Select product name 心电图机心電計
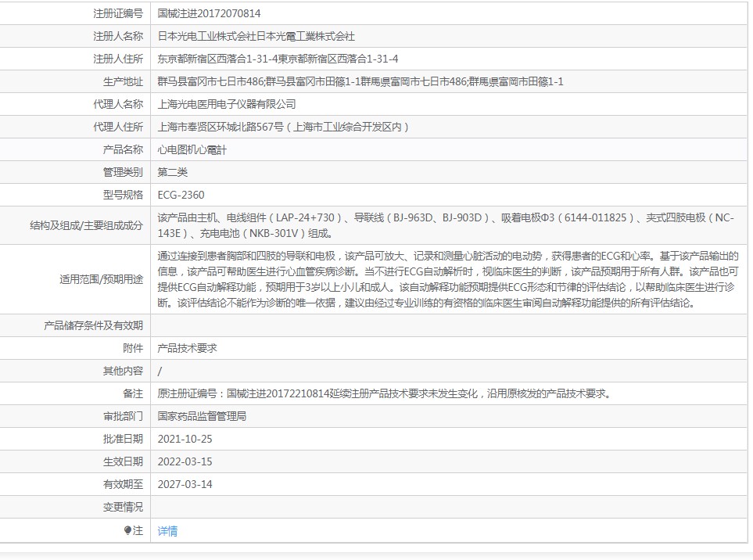 [x=192, y=150]
